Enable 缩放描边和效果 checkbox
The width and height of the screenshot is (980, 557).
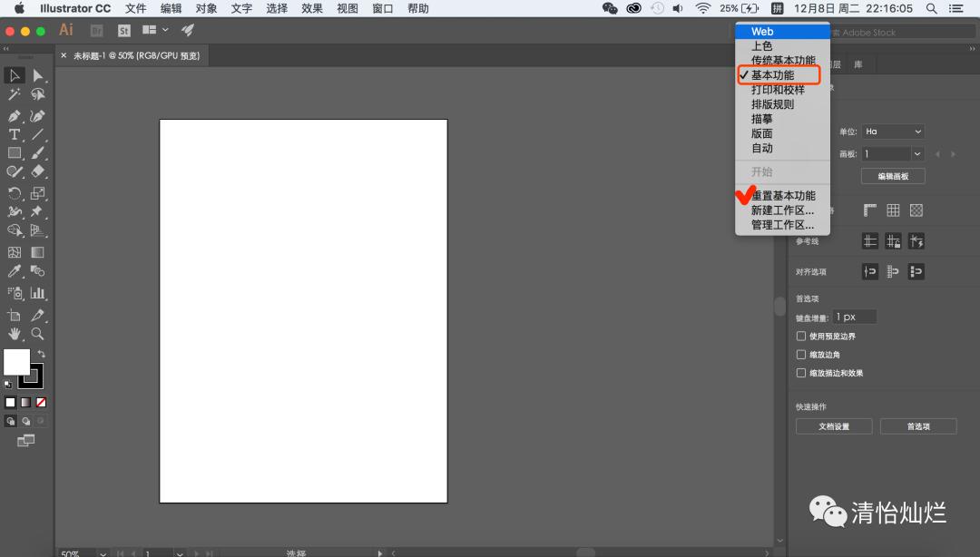point(801,373)
